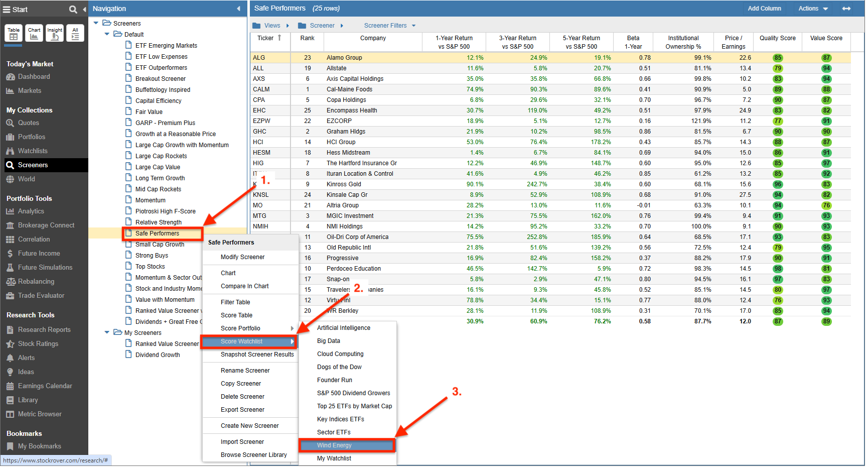
Task: Switch to Table view icon
Action: 14,33
